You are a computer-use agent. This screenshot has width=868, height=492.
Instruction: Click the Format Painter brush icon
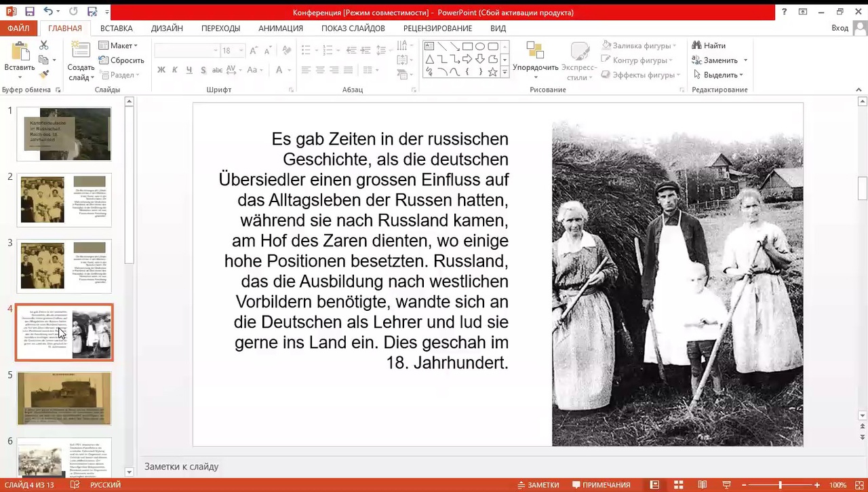(x=44, y=75)
